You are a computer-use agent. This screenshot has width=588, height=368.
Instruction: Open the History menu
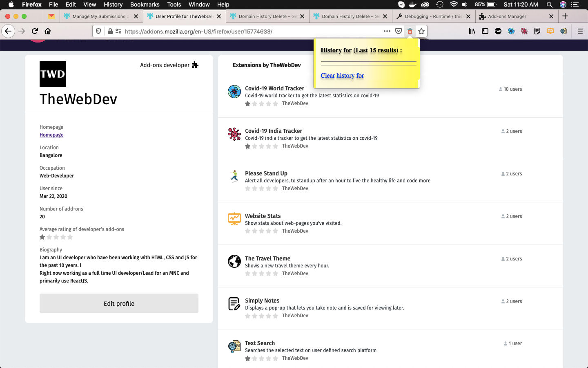113,4
